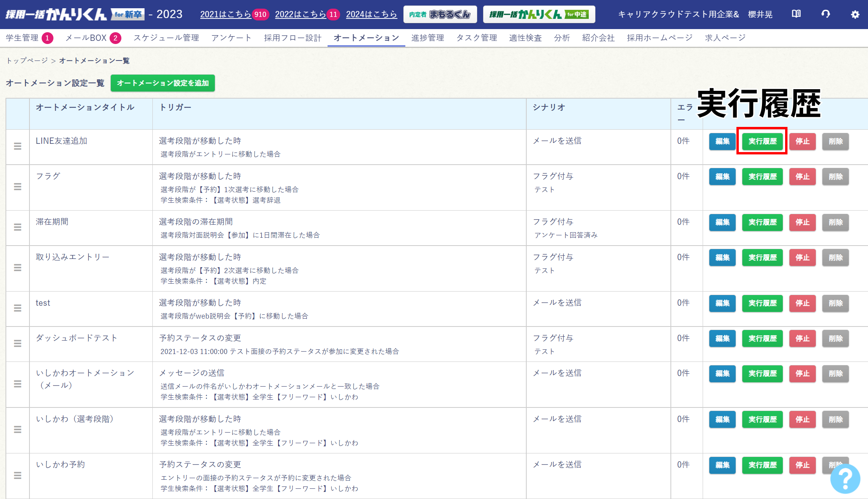Click the drag handle for test row
Viewport: 868px width, 499px height.
pos(18,308)
